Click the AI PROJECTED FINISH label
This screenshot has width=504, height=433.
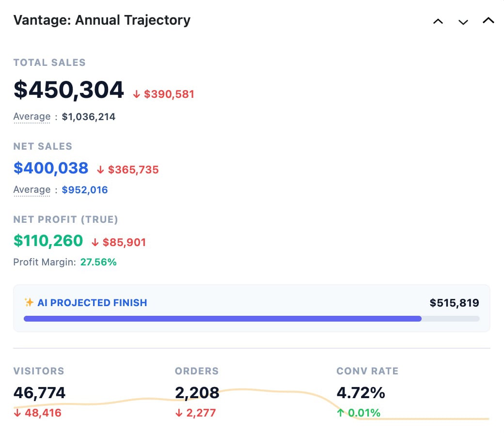pyautogui.click(x=92, y=303)
